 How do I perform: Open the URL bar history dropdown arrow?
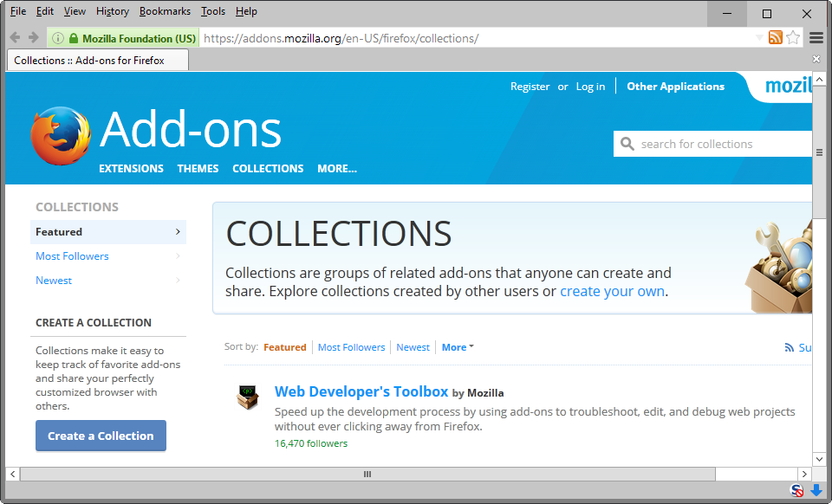click(x=759, y=37)
